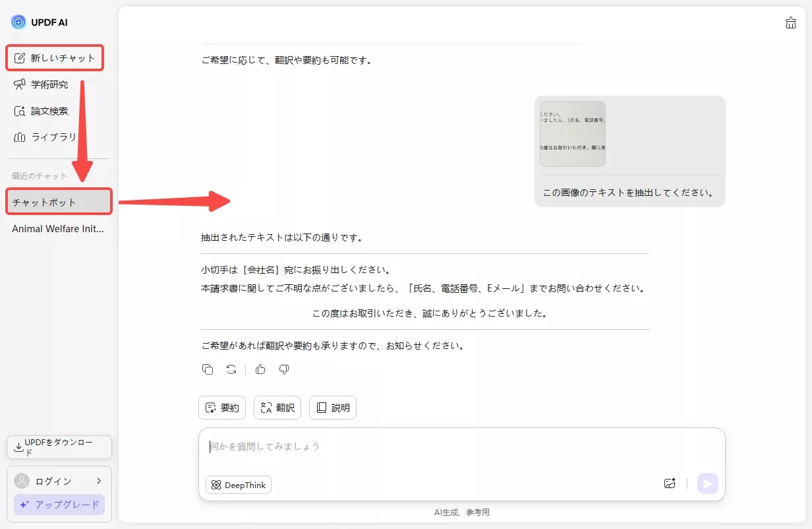Toggle the 翻訳 translate quick action
This screenshot has height=529, width=812.
[277, 408]
